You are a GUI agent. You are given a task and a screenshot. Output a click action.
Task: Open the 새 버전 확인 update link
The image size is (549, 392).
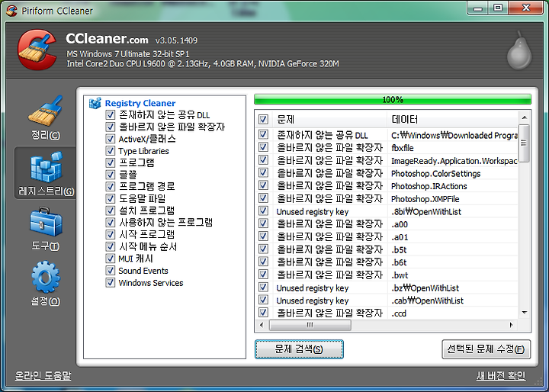[x=501, y=375]
